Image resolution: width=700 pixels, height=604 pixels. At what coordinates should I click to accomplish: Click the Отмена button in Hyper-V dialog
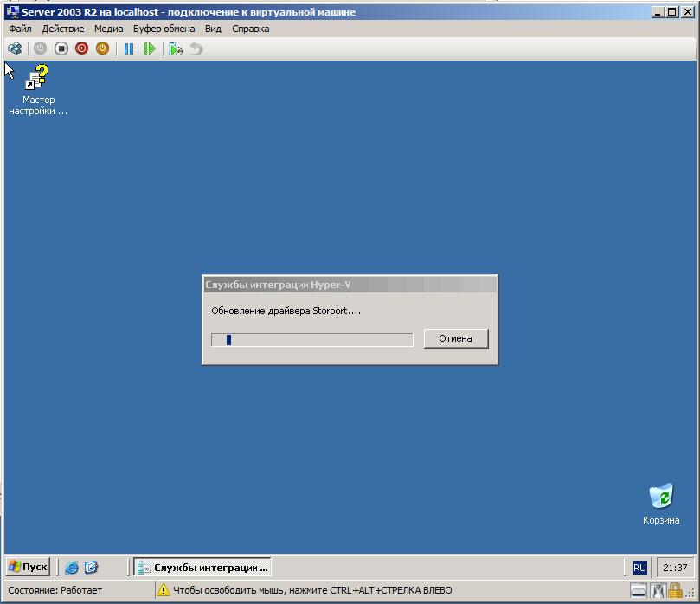point(456,338)
